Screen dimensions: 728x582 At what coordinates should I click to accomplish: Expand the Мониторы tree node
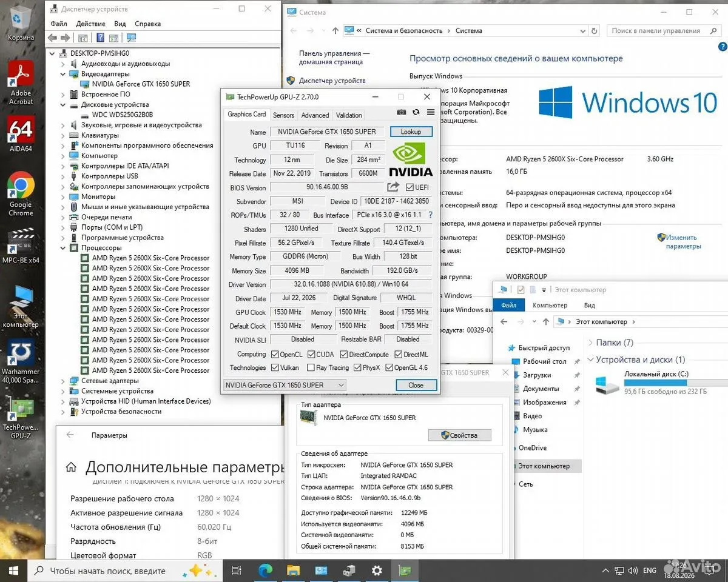62,197
